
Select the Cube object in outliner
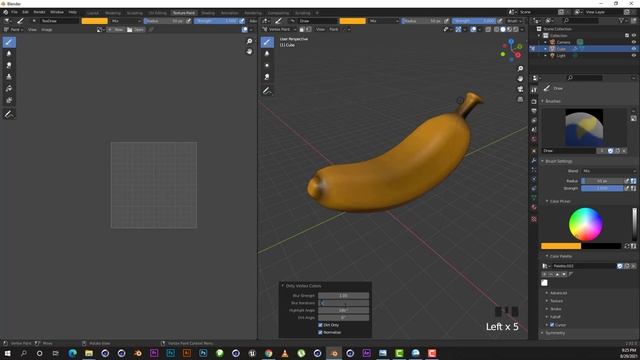tap(561, 49)
